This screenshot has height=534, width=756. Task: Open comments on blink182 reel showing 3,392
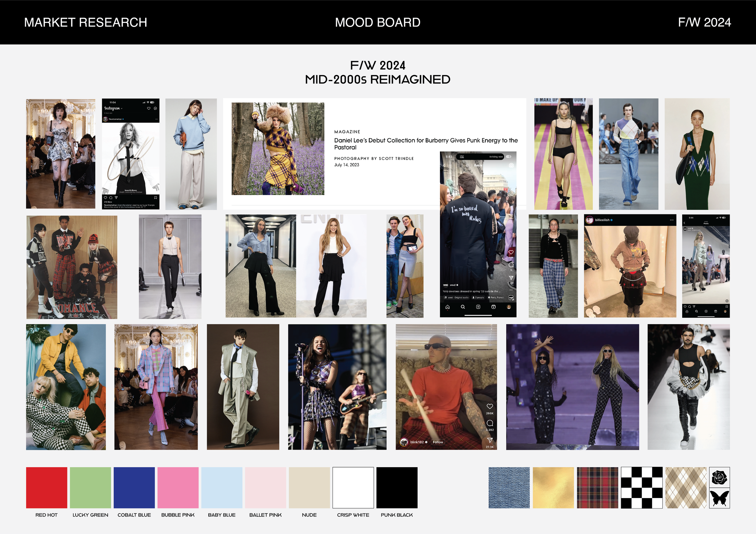[x=490, y=423]
